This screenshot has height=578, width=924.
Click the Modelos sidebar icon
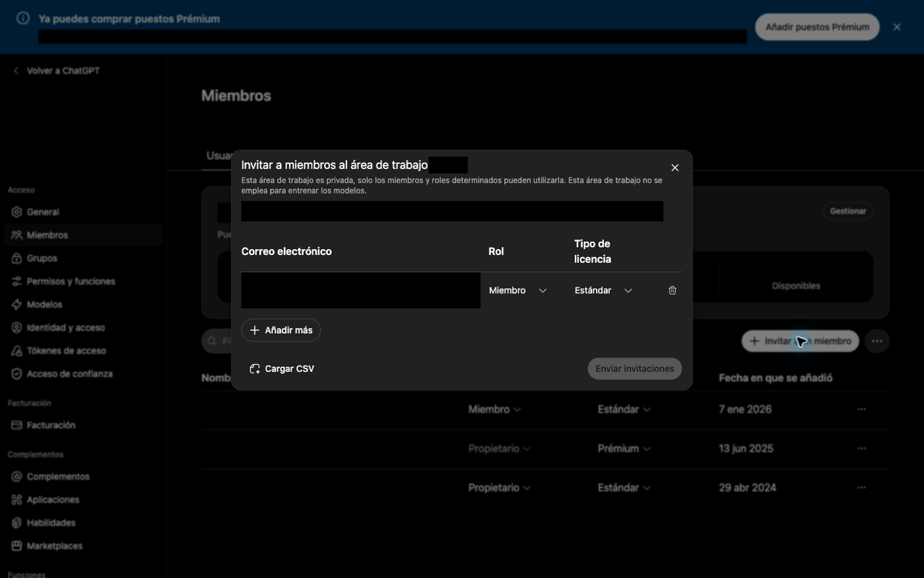16,305
